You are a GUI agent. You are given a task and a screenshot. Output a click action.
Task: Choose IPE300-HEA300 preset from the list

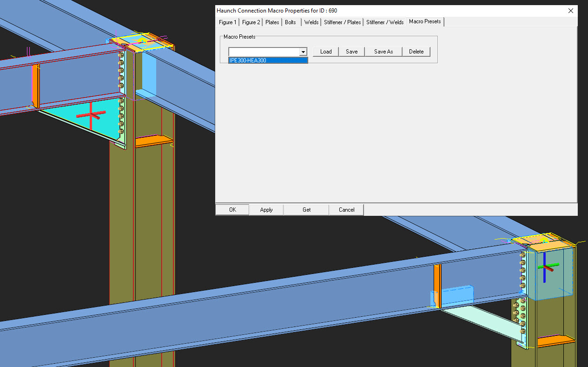click(x=268, y=60)
